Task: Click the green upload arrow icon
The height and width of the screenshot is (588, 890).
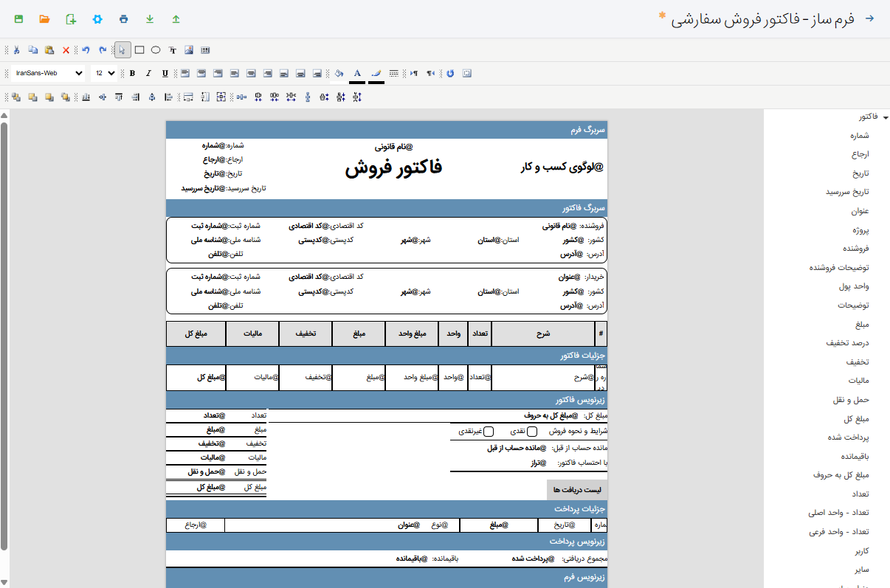Action: click(x=176, y=18)
